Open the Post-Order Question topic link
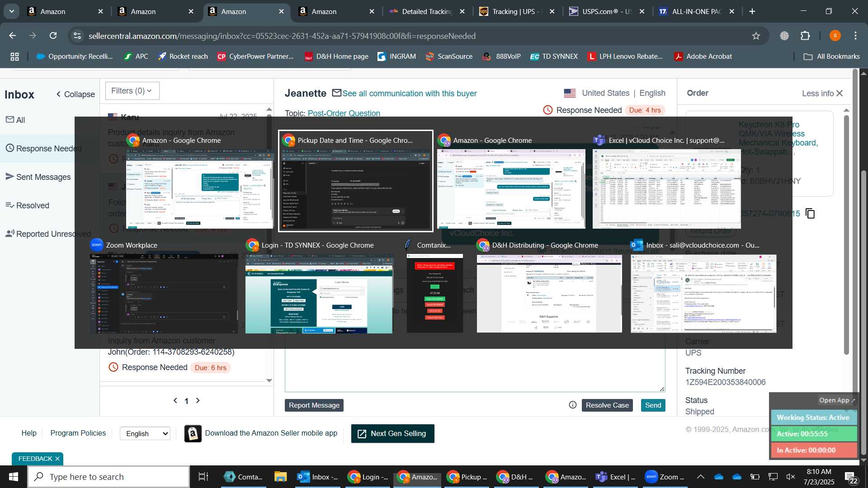This screenshot has width=868, height=488. 344,113
